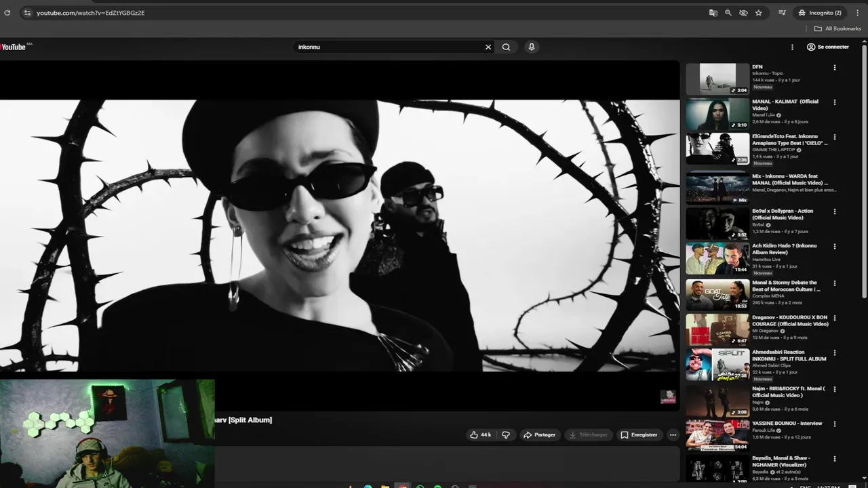Open Ahmedsabiri Reaction SPLIT FULL ALBUM thumbnail

(717, 365)
